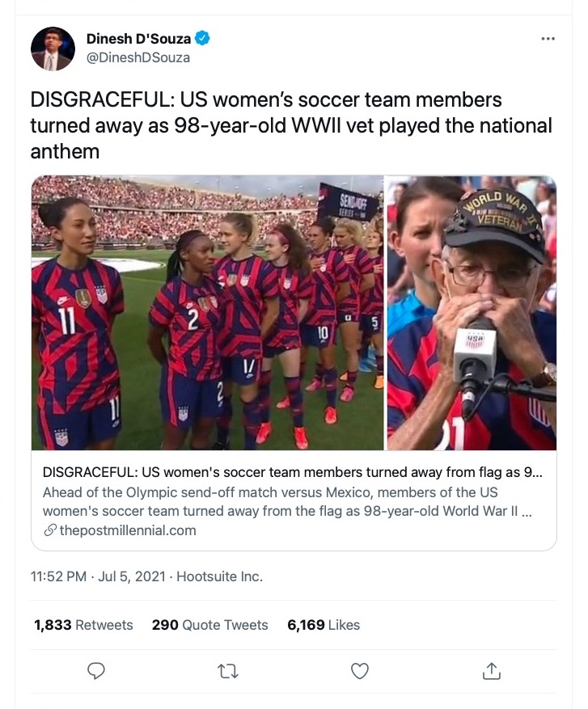Click the retweet arrows icon
This screenshot has height=709, width=588.
(x=228, y=671)
